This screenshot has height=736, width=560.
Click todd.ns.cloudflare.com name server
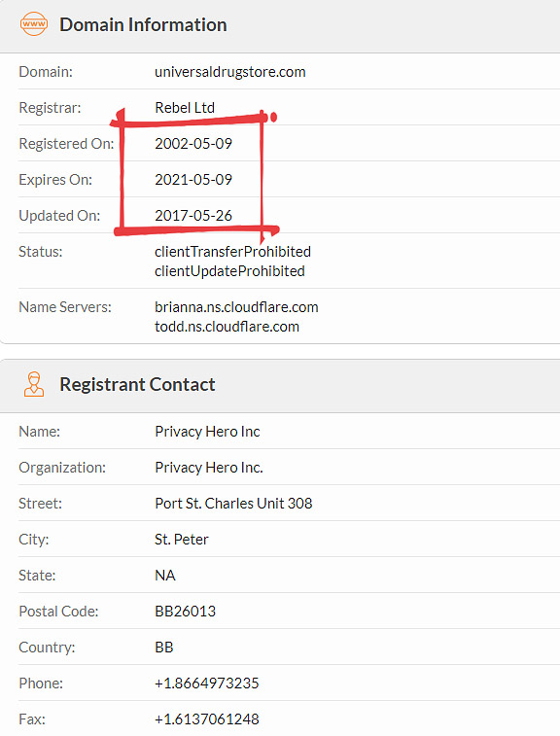pyautogui.click(x=227, y=327)
